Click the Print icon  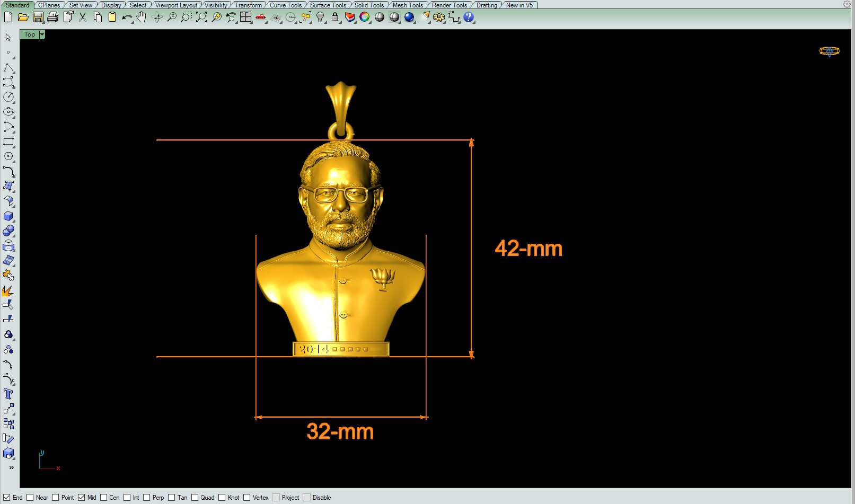coord(52,17)
